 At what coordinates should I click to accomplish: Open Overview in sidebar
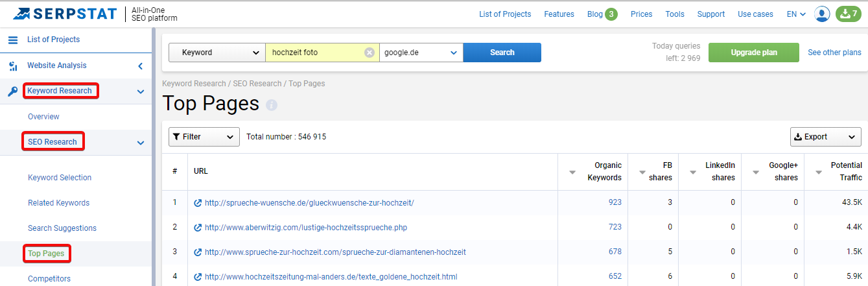[x=43, y=117]
